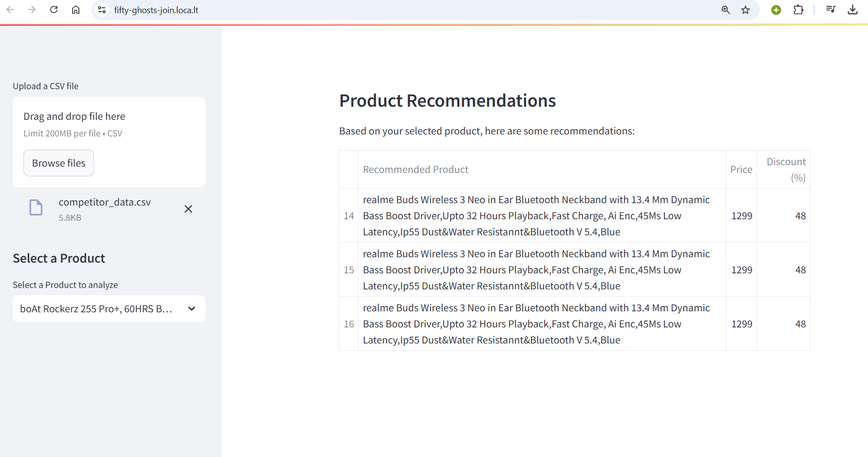Open site information icon in address bar
Viewport: 868px width, 457px height.
(x=102, y=10)
